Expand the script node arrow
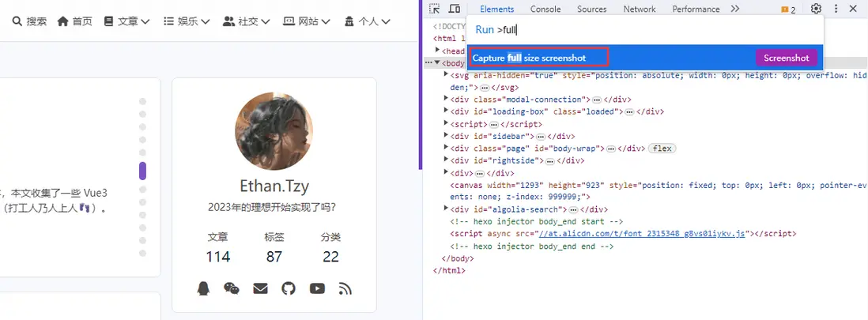 pyautogui.click(x=446, y=123)
